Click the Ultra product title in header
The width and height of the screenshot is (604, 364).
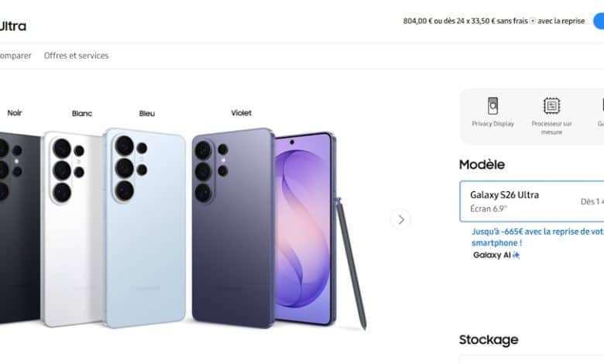(13, 26)
